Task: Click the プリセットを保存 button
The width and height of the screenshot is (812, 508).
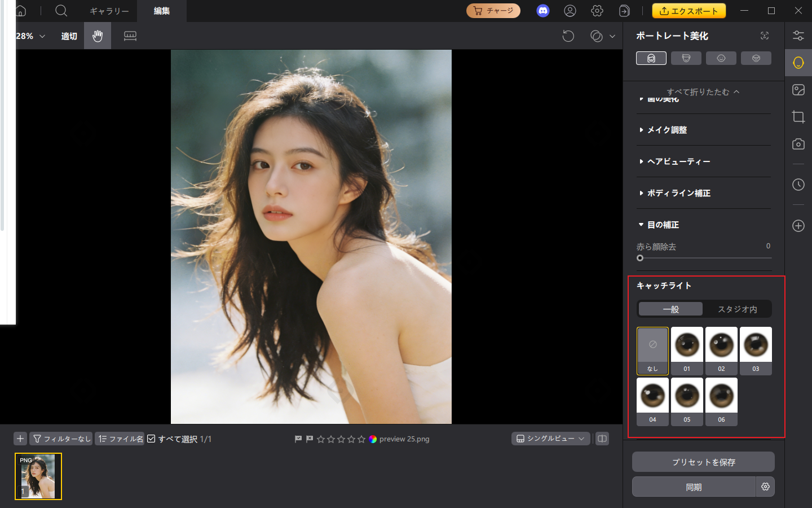Action: pos(703,462)
